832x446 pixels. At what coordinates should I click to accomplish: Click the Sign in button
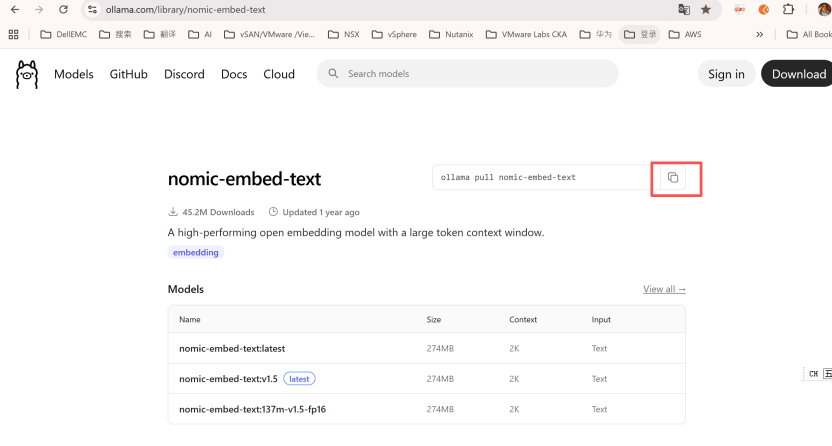point(726,74)
